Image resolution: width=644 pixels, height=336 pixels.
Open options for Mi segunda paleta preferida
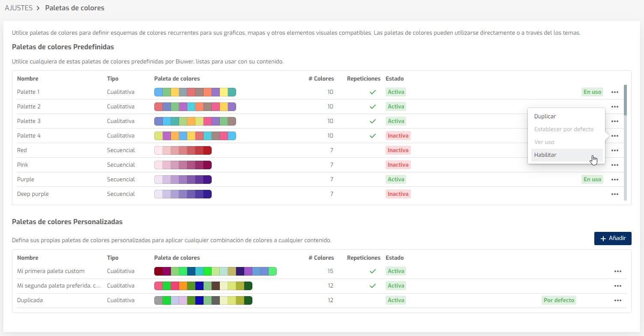pyautogui.click(x=617, y=286)
